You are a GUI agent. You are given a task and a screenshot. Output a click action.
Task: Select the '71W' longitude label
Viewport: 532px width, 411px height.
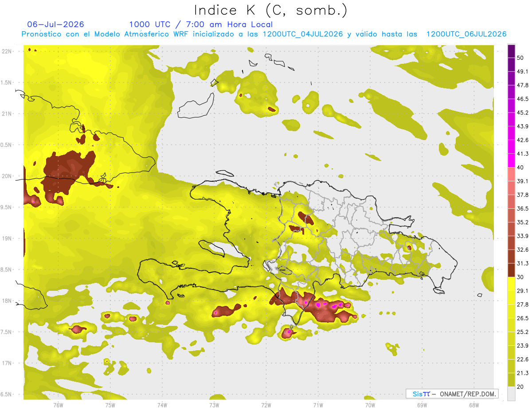pyautogui.click(x=317, y=405)
